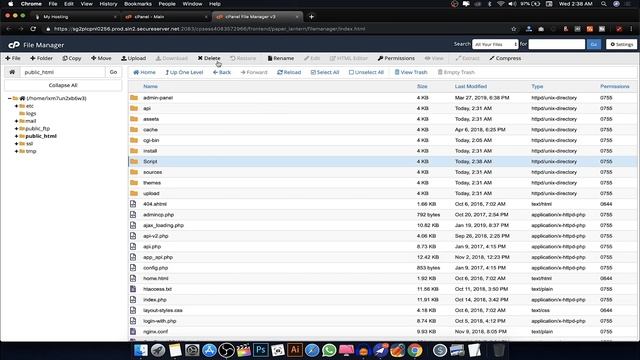Open Chrome Bookmarks menu
Viewport: 640px width, 360px height.
point(138,4)
